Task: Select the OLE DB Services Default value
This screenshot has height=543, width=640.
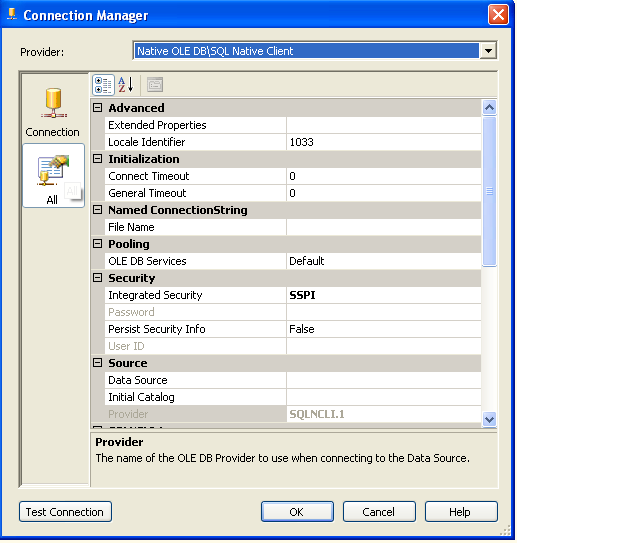Action: coord(384,261)
